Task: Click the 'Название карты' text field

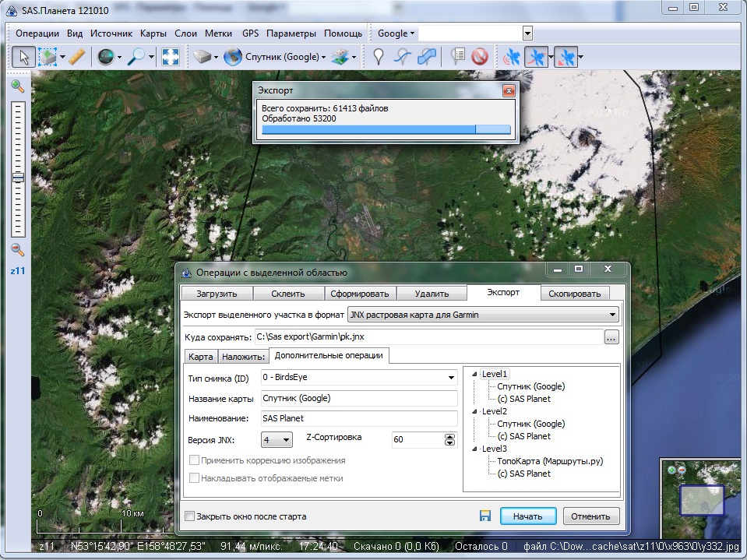Action: (358, 399)
